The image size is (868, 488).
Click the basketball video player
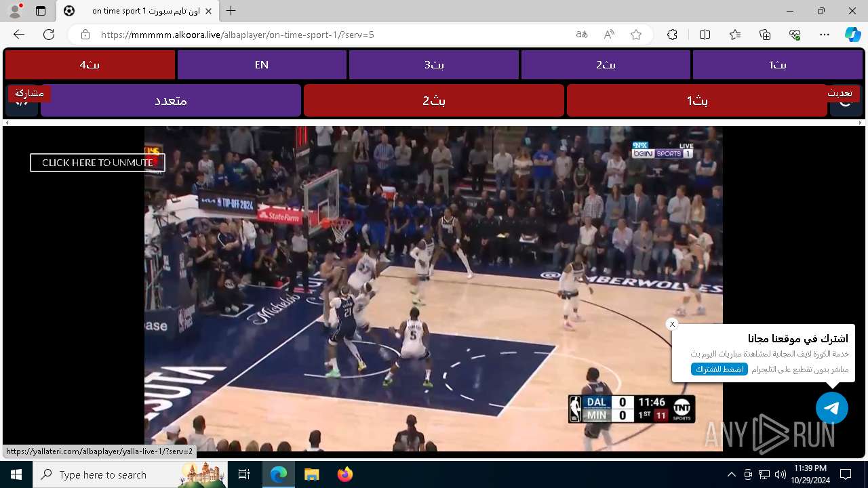point(433,289)
